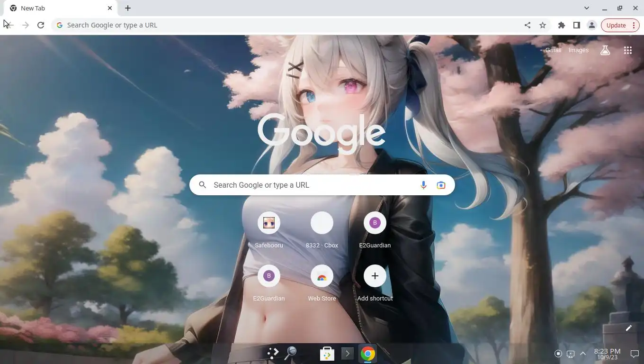Click the Images link

click(579, 50)
